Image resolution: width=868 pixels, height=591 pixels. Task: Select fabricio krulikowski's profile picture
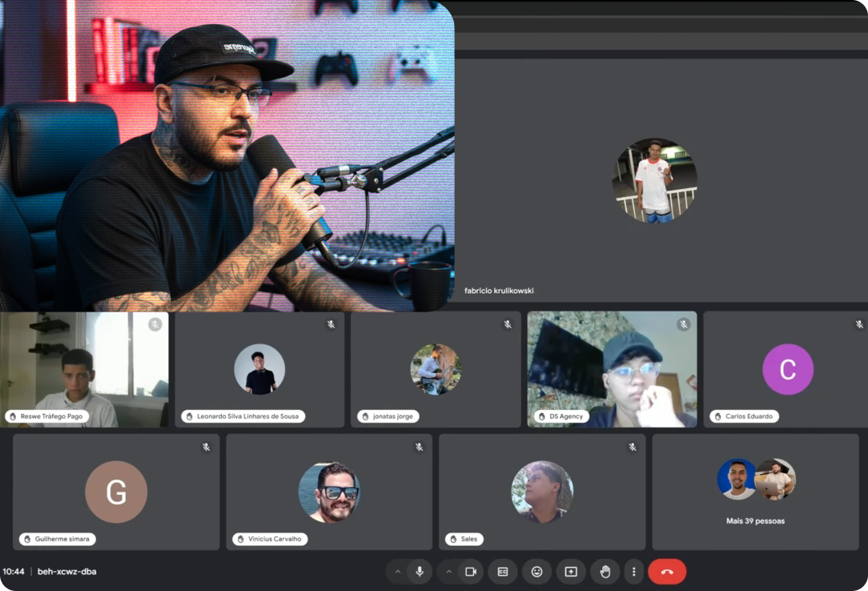(x=654, y=180)
